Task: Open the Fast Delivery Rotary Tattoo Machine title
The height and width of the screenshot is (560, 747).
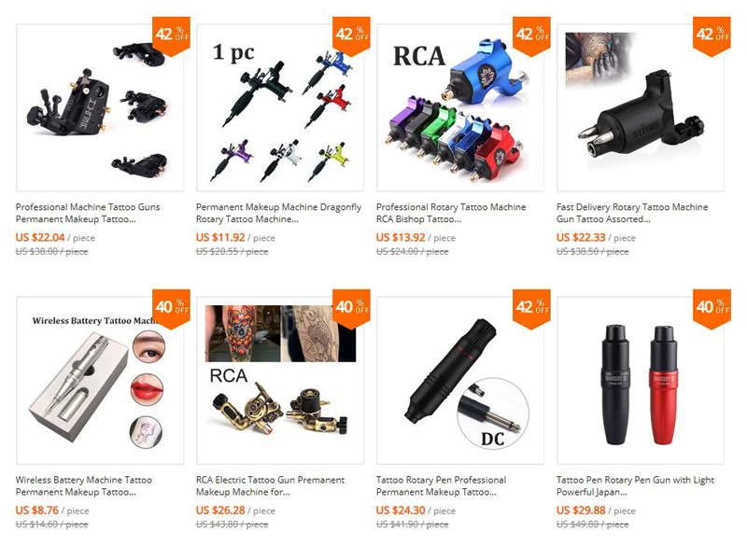Action: click(632, 213)
